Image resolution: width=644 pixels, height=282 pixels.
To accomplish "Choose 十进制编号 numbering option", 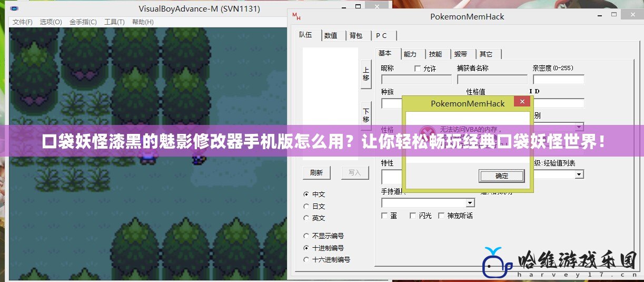I will (x=324, y=248).
